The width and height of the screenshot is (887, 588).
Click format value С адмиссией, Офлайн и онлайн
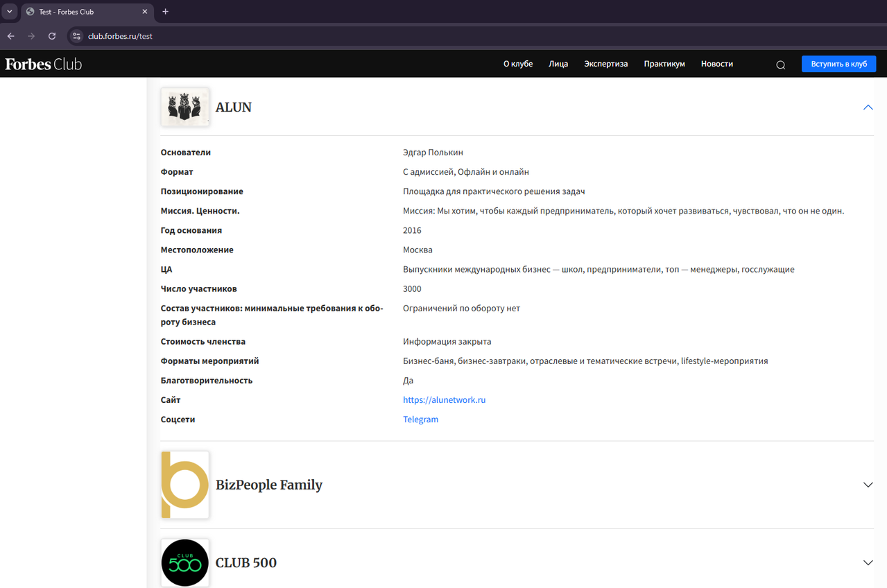pyautogui.click(x=466, y=172)
